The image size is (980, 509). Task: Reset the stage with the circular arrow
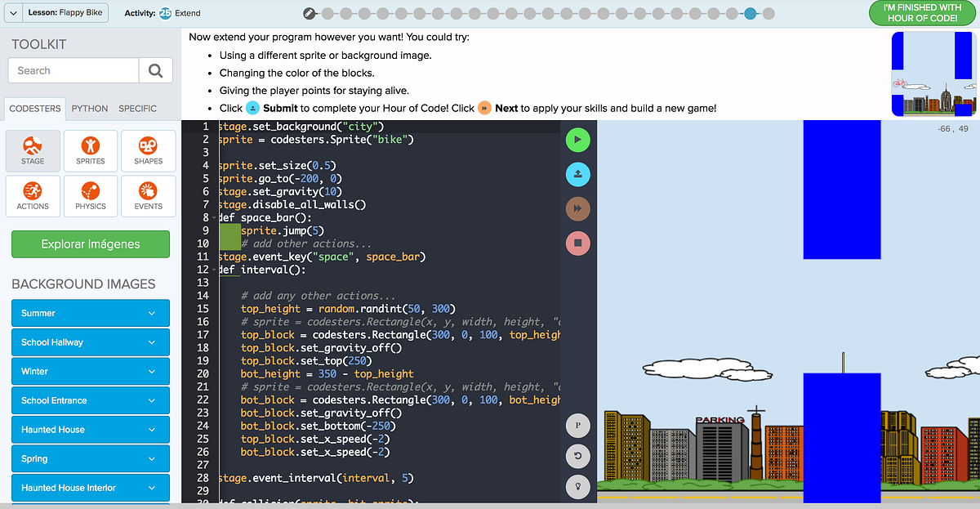point(577,456)
